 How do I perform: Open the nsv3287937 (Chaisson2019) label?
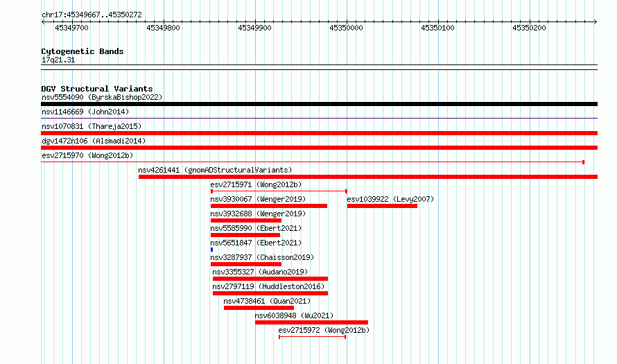click(x=263, y=257)
